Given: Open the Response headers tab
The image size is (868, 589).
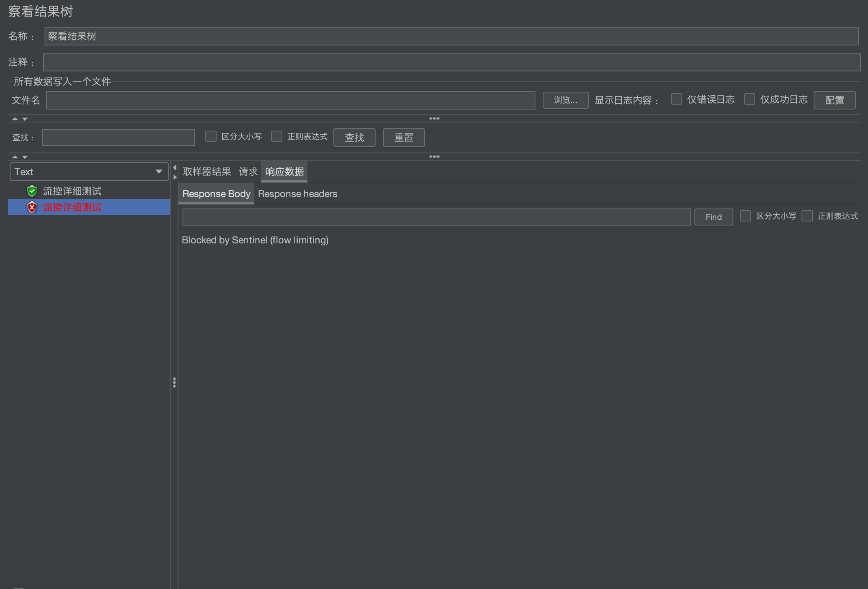Looking at the screenshot, I should click(297, 194).
